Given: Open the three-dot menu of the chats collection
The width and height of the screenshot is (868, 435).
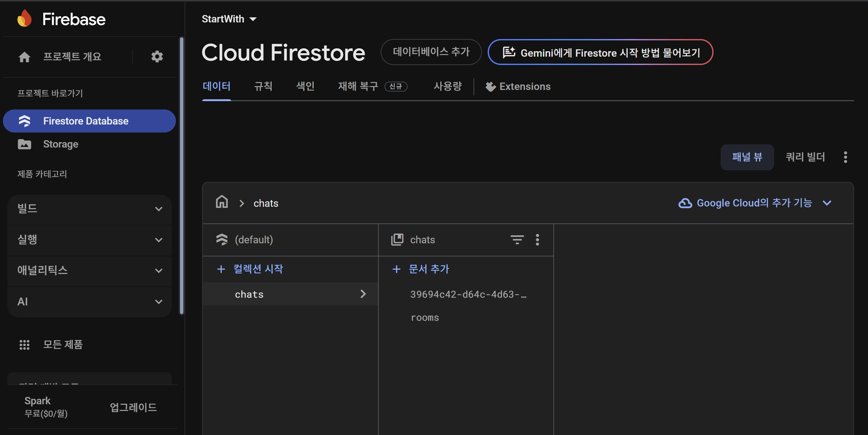Looking at the screenshot, I should [537, 240].
